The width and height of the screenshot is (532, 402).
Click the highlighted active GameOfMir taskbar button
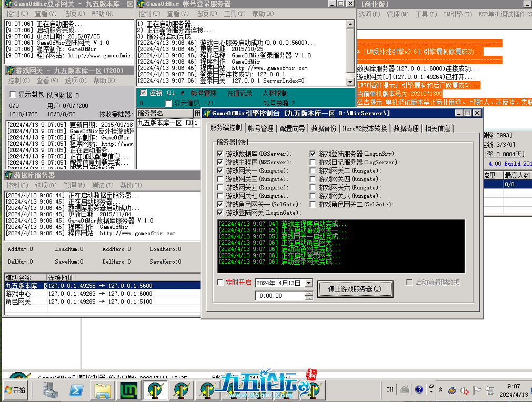coord(155,390)
